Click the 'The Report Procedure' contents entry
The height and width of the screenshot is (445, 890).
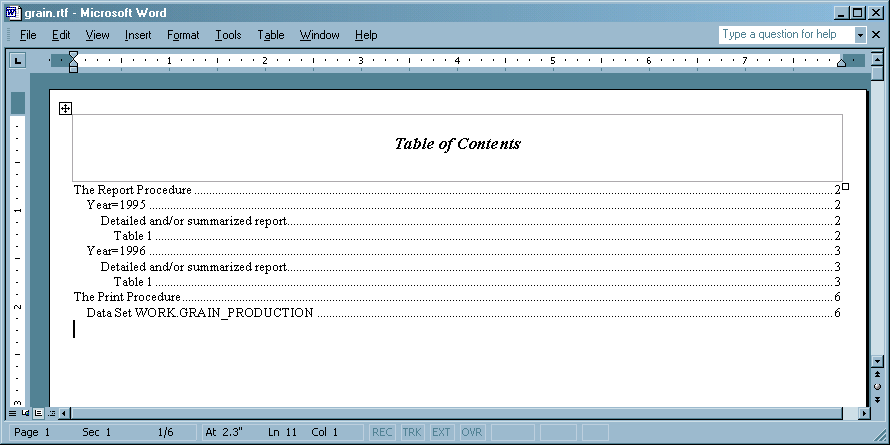tap(132, 190)
